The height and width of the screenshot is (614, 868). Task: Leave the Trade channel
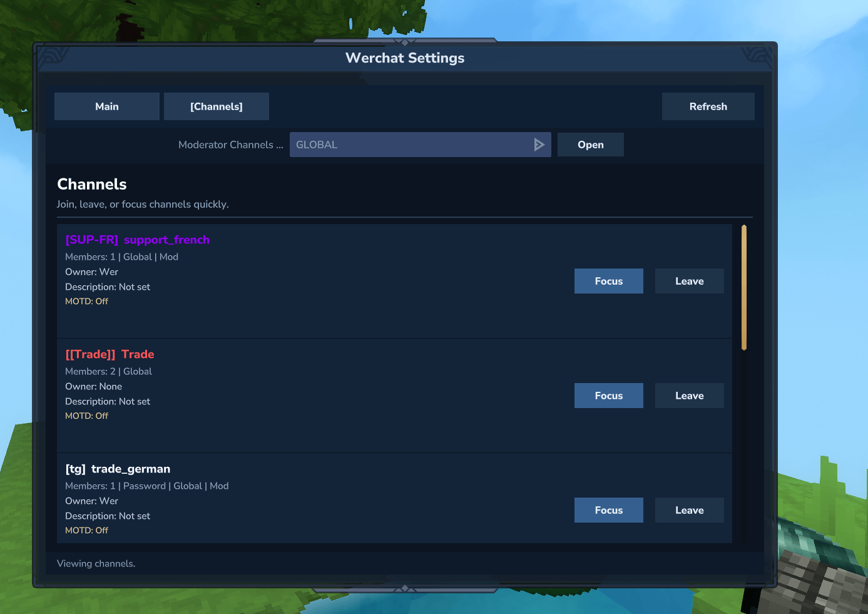coord(689,396)
